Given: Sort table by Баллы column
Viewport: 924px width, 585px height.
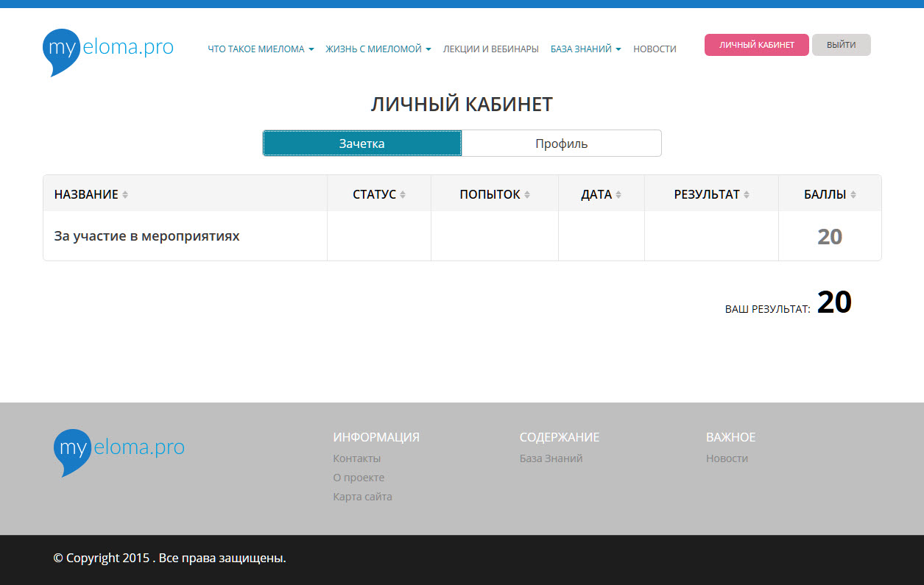Looking at the screenshot, I should coord(829,194).
